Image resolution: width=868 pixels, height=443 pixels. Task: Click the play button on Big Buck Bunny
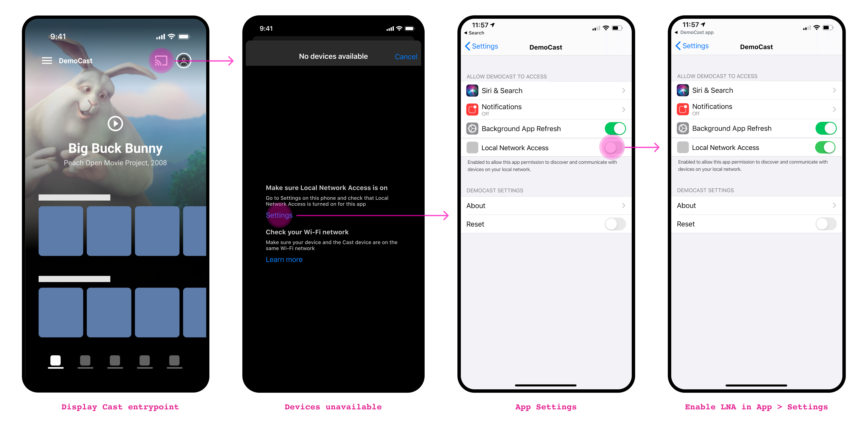coord(115,123)
